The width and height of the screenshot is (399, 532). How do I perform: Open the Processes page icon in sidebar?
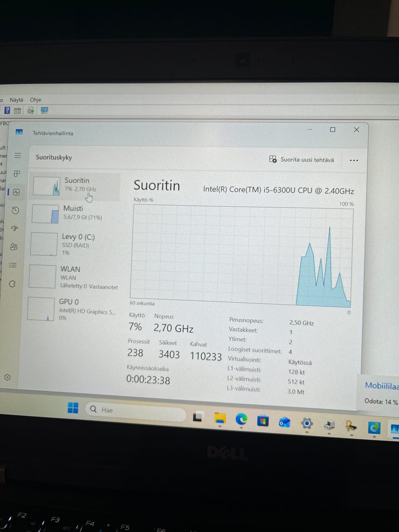tap(17, 174)
